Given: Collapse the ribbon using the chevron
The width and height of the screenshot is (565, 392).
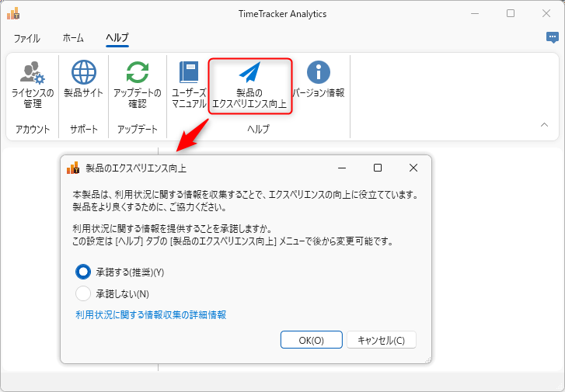Looking at the screenshot, I should pyautogui.click(x=544, y=124).
